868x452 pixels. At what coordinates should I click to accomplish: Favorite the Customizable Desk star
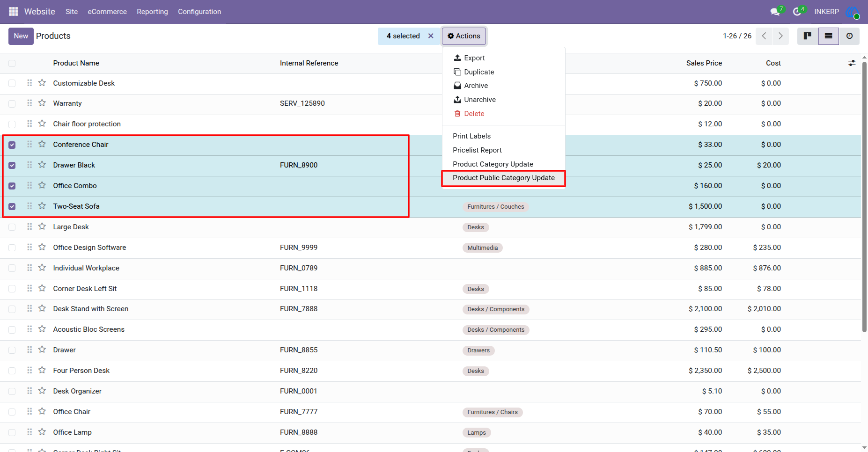(42, 83)
